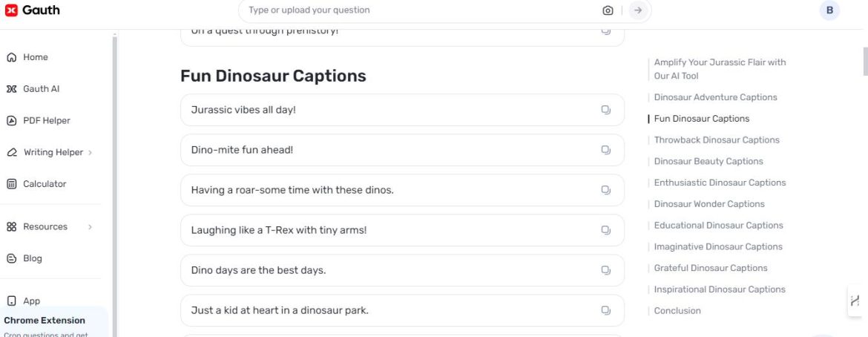Jump to Conclusion in table of contents
The image size is (868, 337).
click(677, 311)
